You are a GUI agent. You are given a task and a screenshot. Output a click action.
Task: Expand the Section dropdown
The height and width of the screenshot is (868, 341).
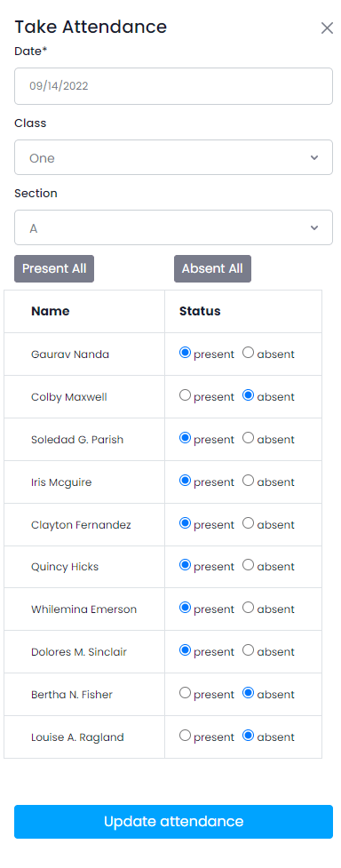(173, 227)
